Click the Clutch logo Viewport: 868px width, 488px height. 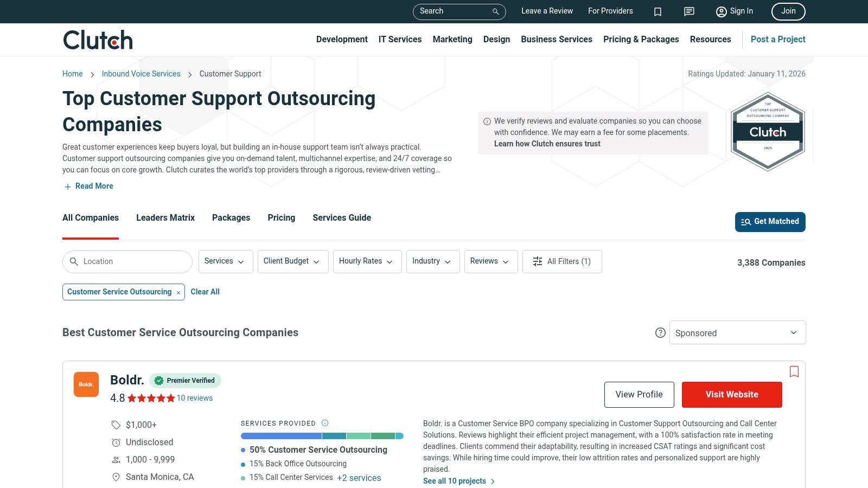98,40
